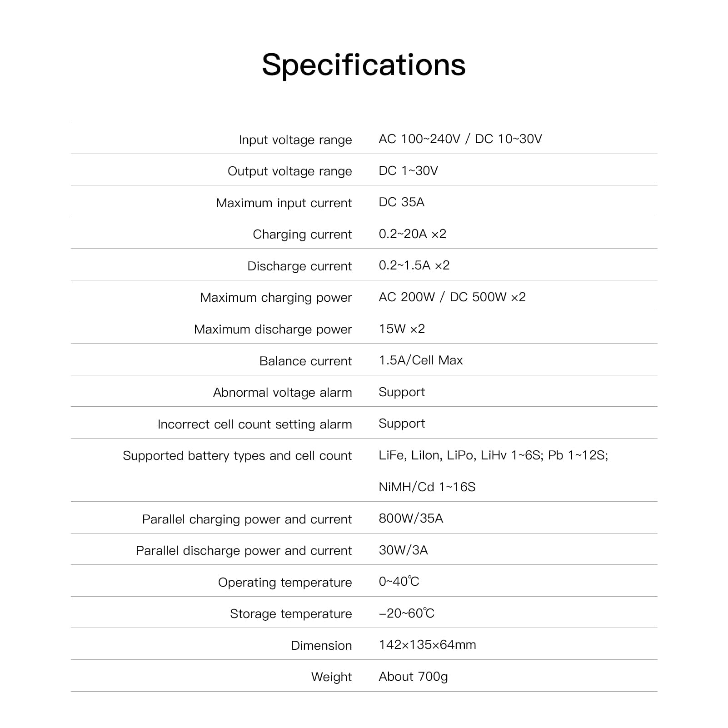Click the AC 200W / DC 500W ×2 value
728x728 pixels.
click(452, 297)
